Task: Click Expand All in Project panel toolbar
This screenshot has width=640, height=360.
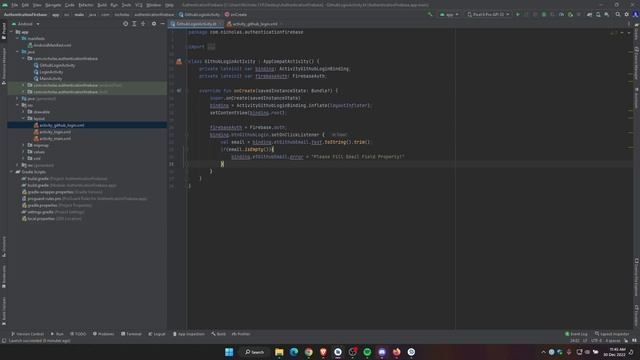Action: tap(134, 24)
